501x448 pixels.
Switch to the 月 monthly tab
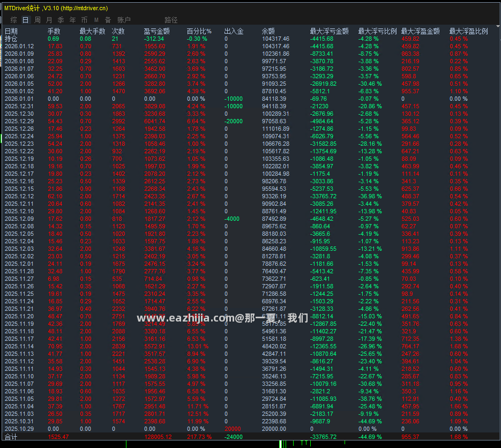coord(49,20)
